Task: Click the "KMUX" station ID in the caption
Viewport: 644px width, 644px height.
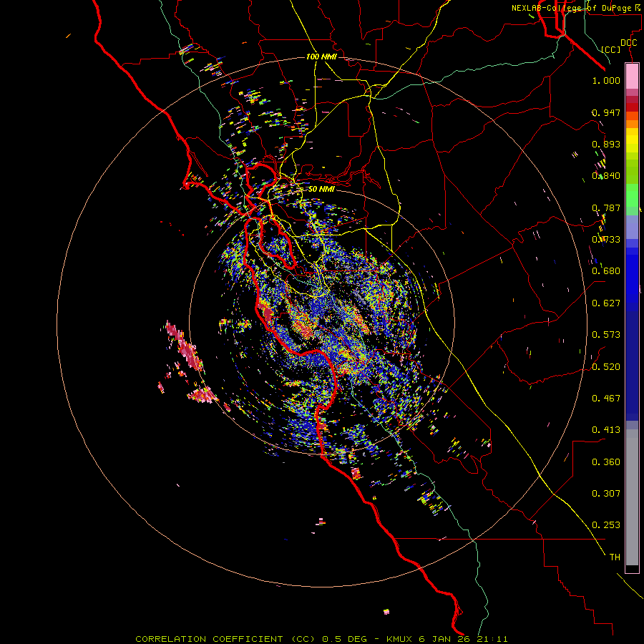Action: tap(401, 639)
